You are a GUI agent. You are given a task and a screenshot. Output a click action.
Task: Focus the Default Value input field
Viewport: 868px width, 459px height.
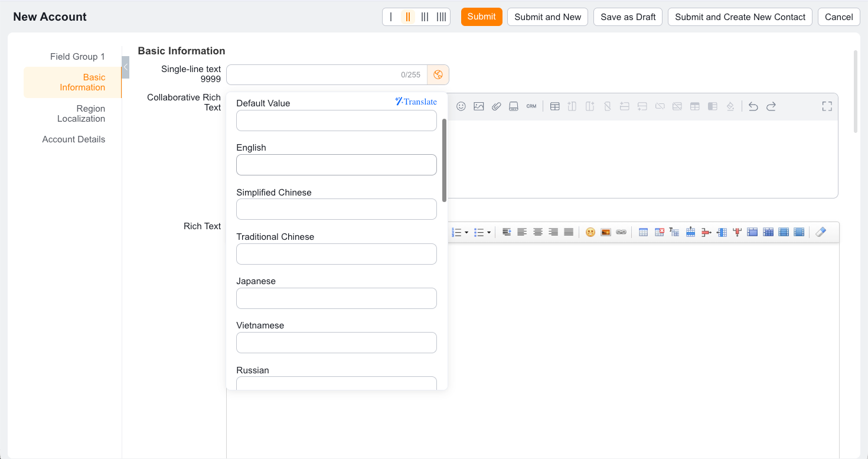(337, 121)
